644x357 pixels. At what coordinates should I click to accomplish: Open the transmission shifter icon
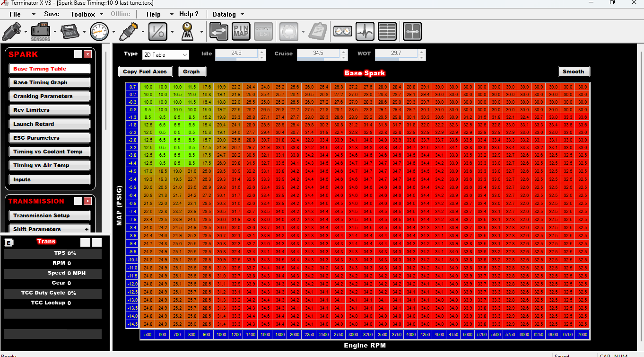click(188, 32)
